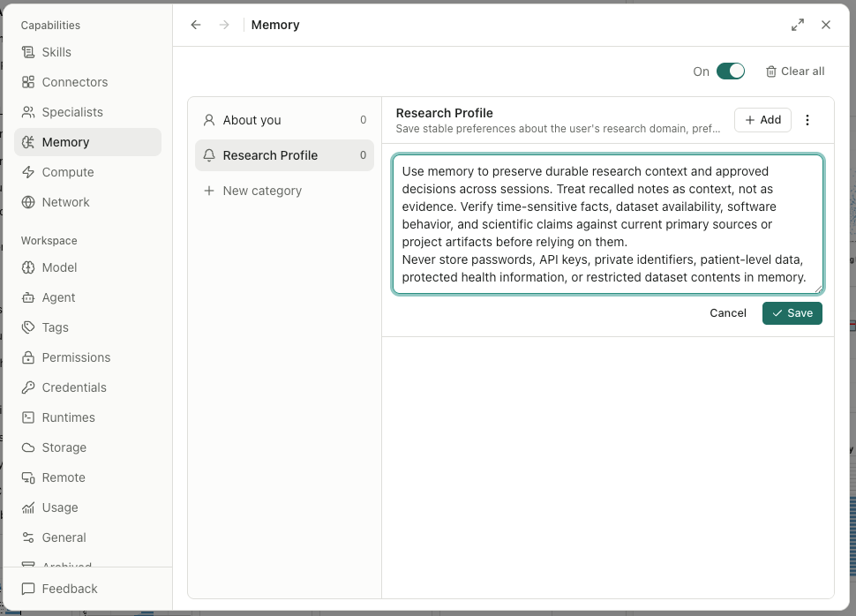Open the Credentials settings page
The image size is (856, 616).
click(88, 387)
